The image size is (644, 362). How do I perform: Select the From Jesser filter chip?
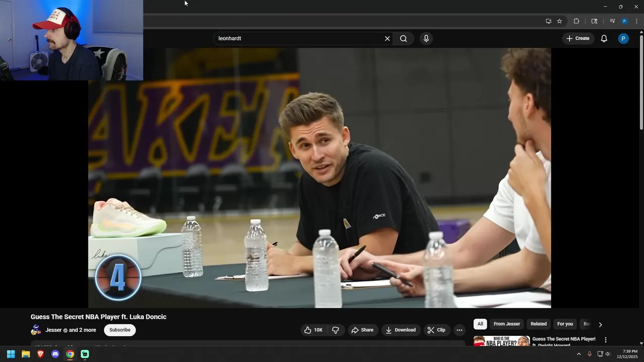click(x=507, y=324)
